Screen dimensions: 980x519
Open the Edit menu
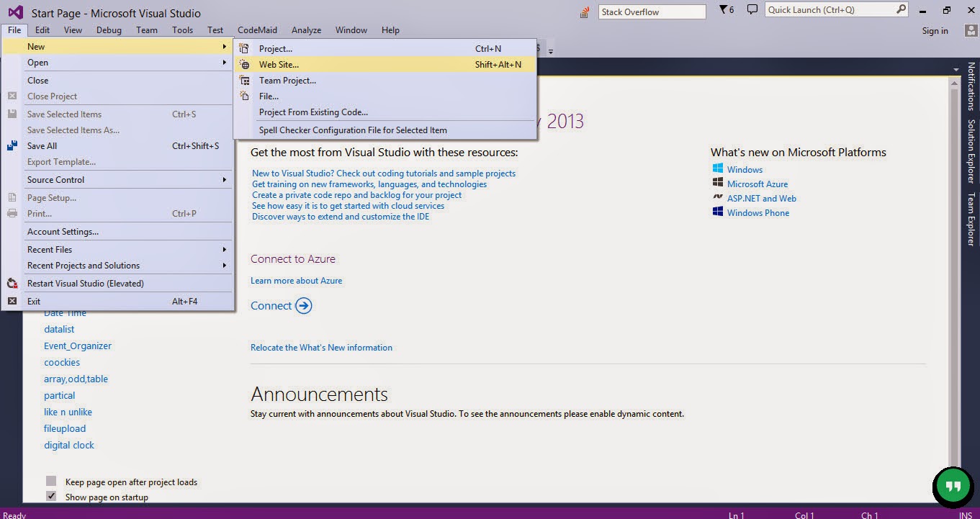(x=42, y=30)
